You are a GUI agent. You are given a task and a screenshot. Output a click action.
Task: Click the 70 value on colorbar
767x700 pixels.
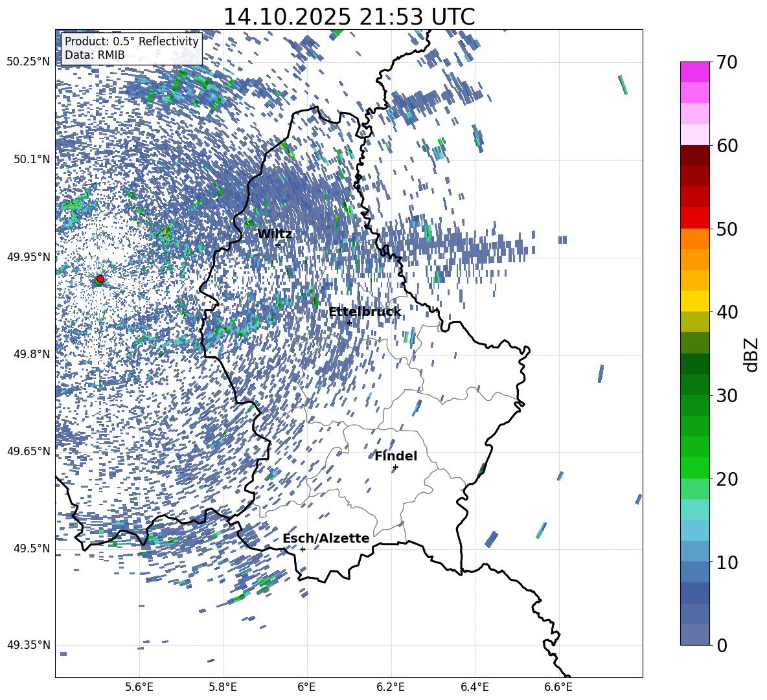point(727,63)
